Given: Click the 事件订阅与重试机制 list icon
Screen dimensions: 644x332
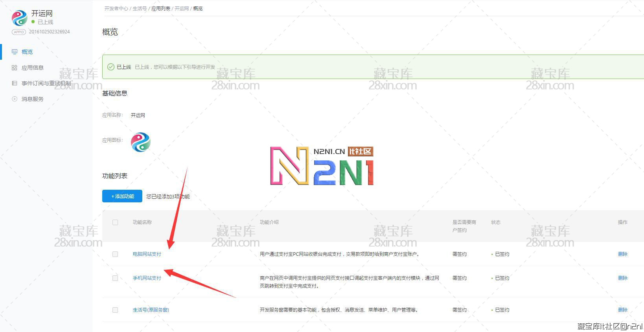Looking at the screenshot, I should click(15, 83).
